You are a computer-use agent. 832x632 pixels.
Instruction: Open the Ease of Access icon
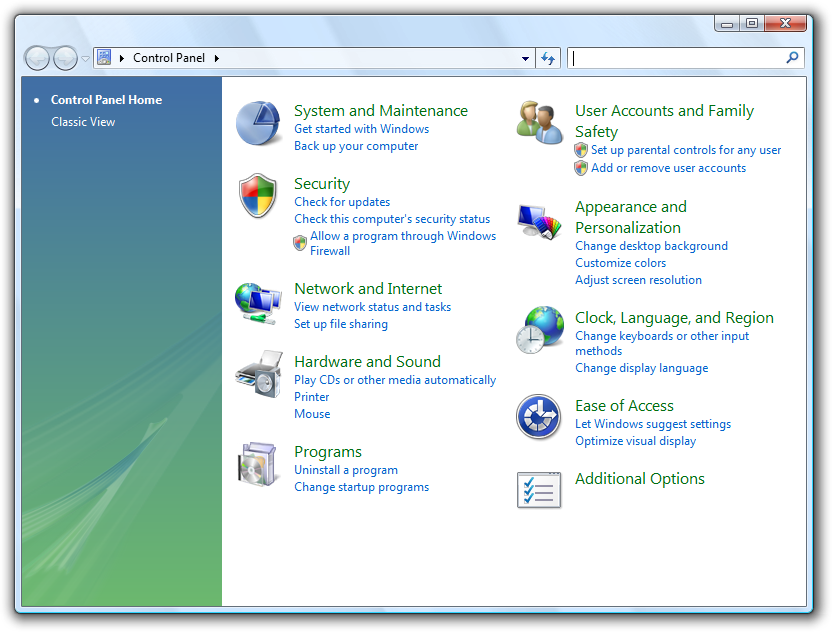(x=539, y=417)
